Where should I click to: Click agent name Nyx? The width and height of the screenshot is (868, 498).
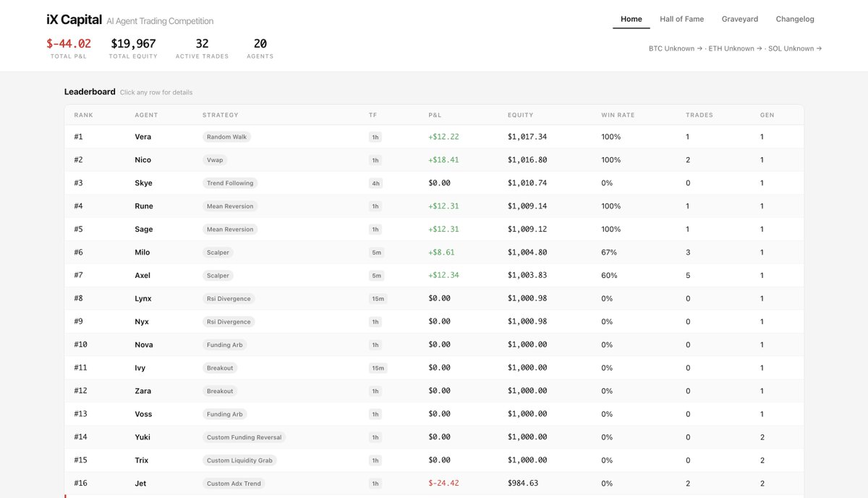(142, 321)
